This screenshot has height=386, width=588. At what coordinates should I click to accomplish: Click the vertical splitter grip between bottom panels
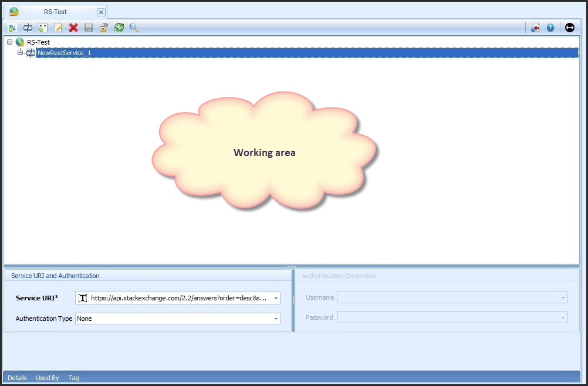pyautogui.click(x=293, y=300)
